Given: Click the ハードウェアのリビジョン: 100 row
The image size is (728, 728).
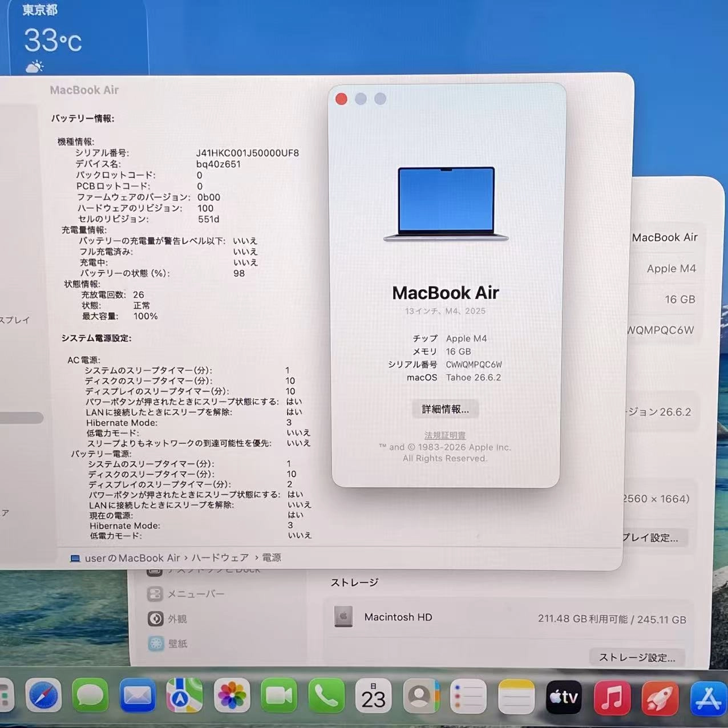Looking at the screenshot, I should pyautogui.click(x=145, y=208).
